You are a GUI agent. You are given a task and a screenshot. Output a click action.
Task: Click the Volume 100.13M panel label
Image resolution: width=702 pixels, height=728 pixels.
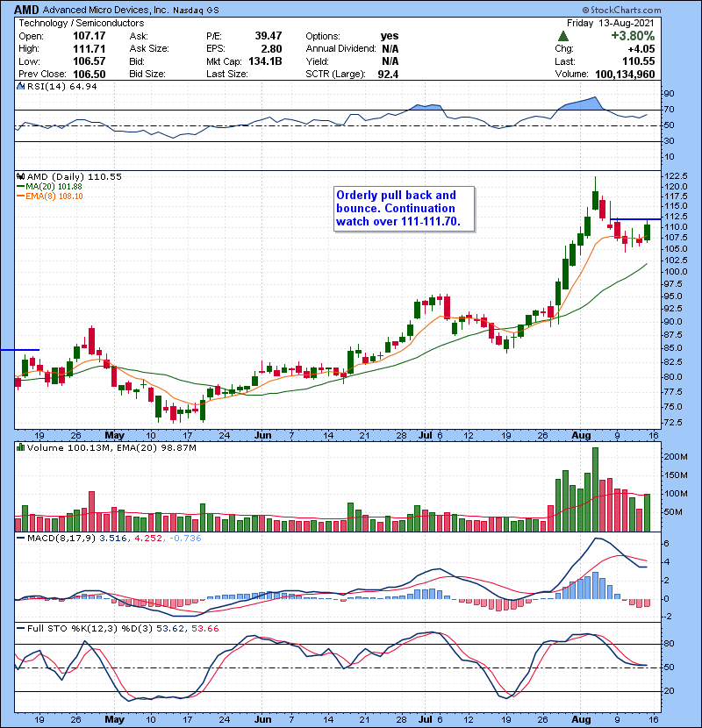point(67,447)
